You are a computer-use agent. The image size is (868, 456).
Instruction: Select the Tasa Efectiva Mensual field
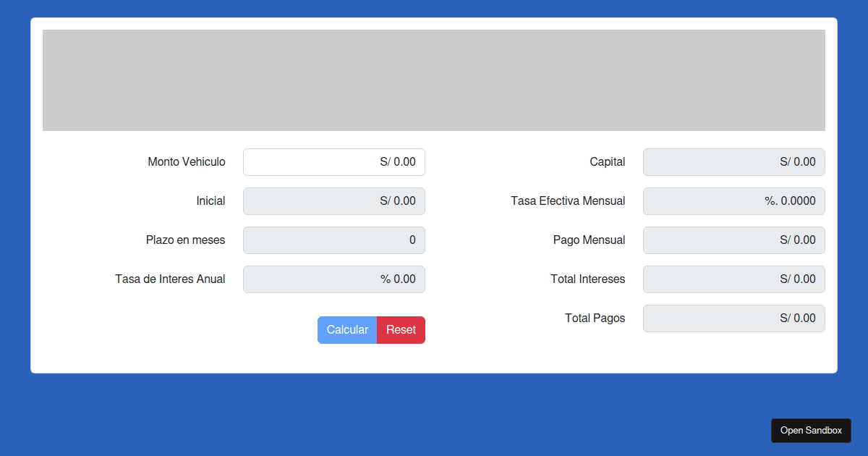[x=733, y=201]
